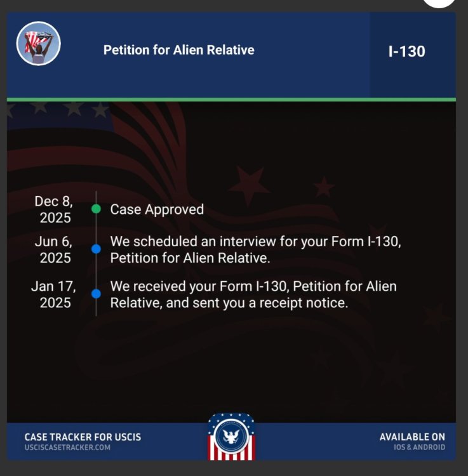
Task: Click the blue dot beside interview scheduled
Action: click(x=96, y=249)
